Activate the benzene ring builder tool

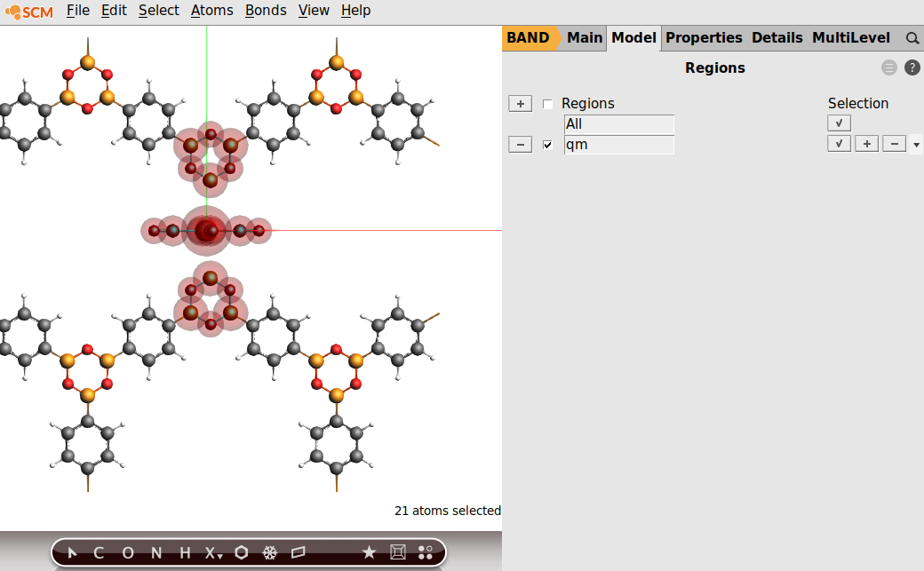tap(241, 551)
